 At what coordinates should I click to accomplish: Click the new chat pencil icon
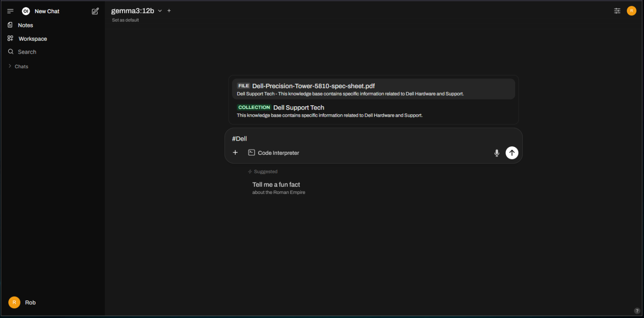coord(95,11)
